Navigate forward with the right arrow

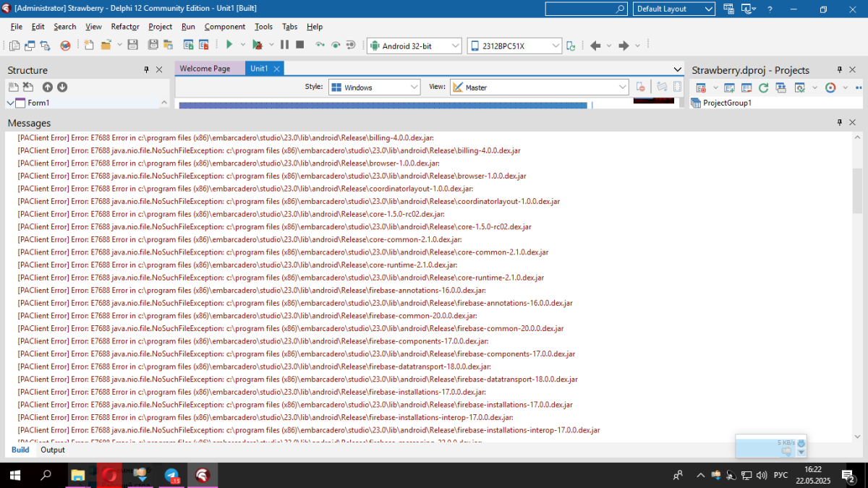(x=624, y=46)
